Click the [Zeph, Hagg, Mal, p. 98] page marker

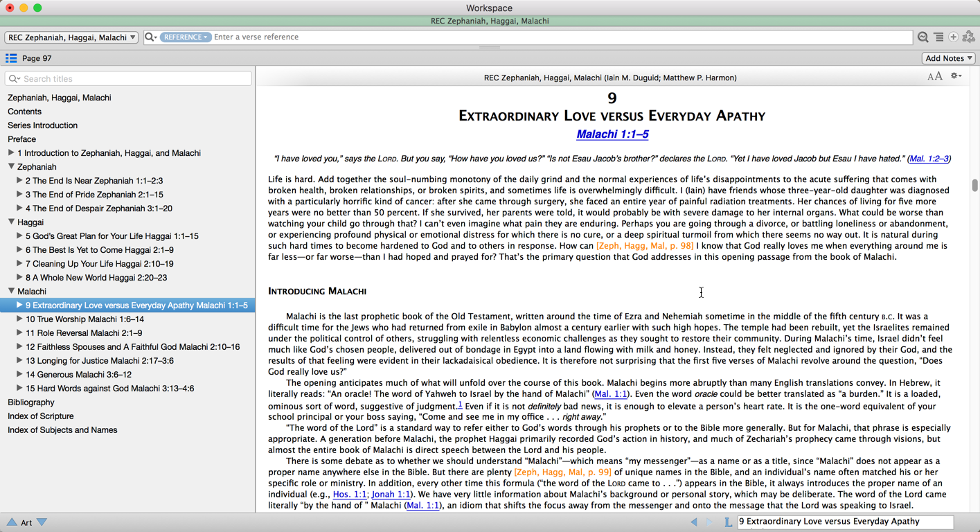(x=645, y=246)
